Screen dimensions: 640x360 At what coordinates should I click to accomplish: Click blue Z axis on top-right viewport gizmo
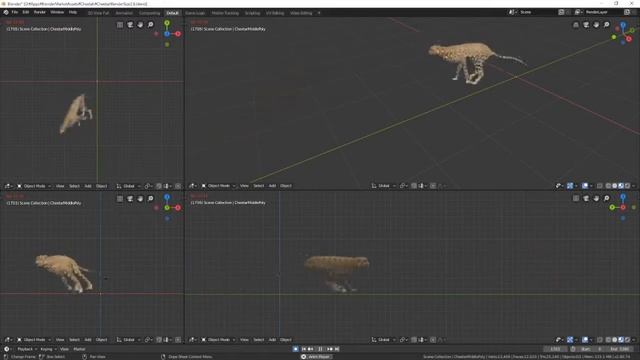623,25
